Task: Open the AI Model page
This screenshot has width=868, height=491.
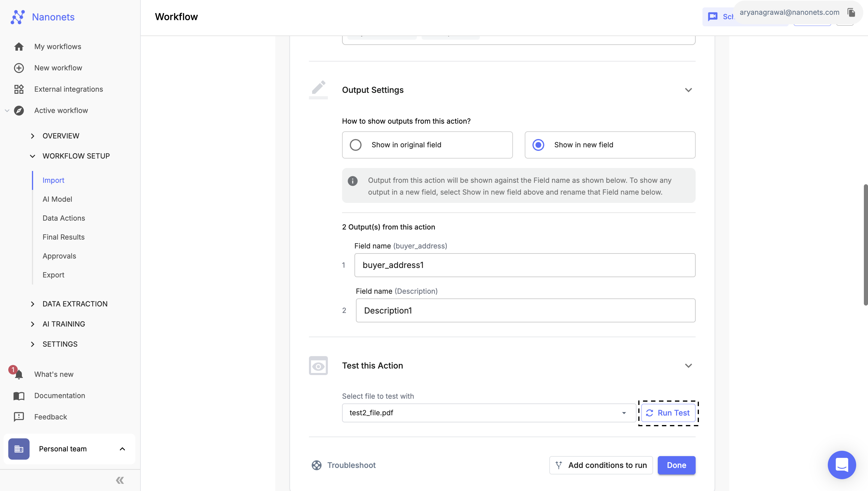Action: tap(57, 199)
